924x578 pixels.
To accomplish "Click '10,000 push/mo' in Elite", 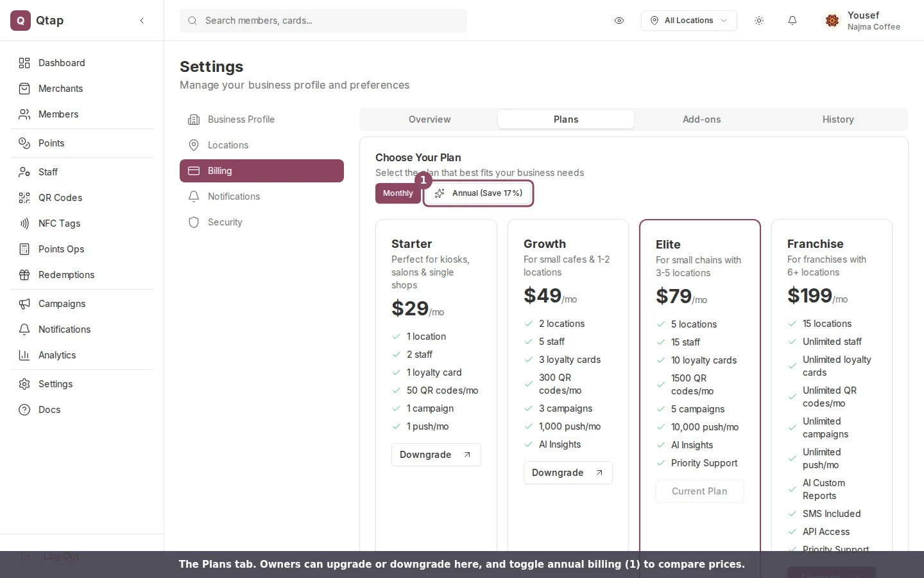I will click(x=705, y=427).
